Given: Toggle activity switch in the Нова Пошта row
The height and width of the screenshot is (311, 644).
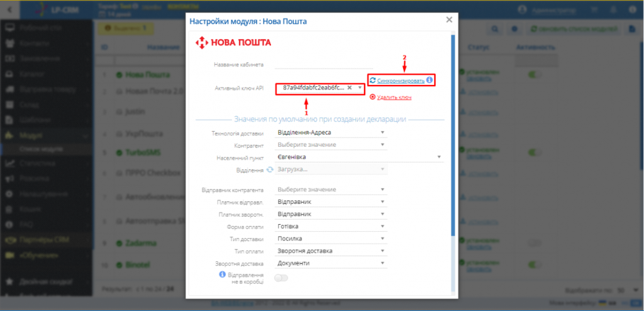Looking at the screenshot, I should pyautogui.click(x=535, y=75).
